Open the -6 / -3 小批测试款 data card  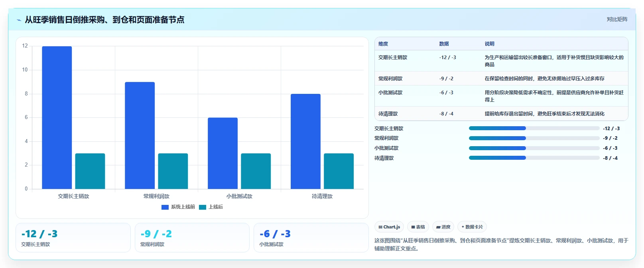coord(311,238)
